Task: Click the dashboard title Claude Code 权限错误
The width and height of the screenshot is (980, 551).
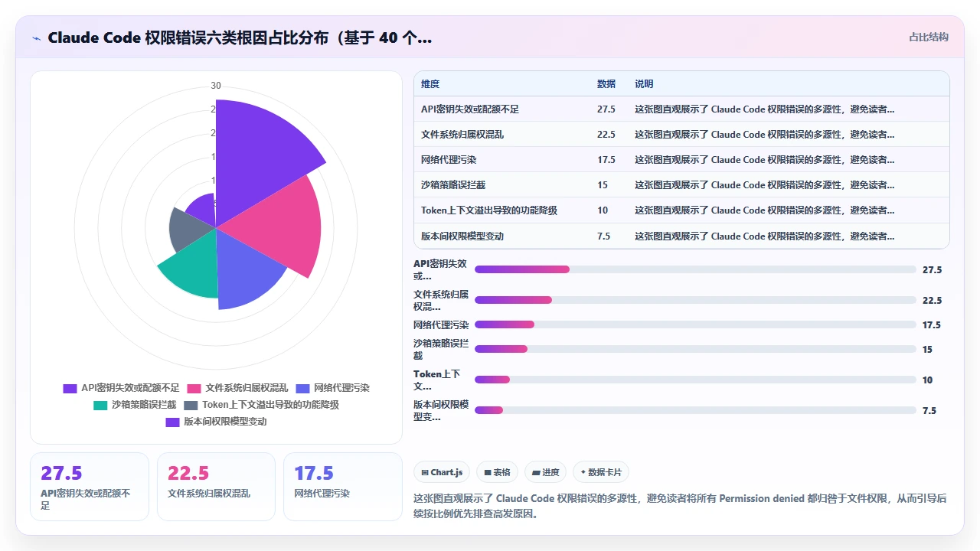Action: click(x=240, y=37)
